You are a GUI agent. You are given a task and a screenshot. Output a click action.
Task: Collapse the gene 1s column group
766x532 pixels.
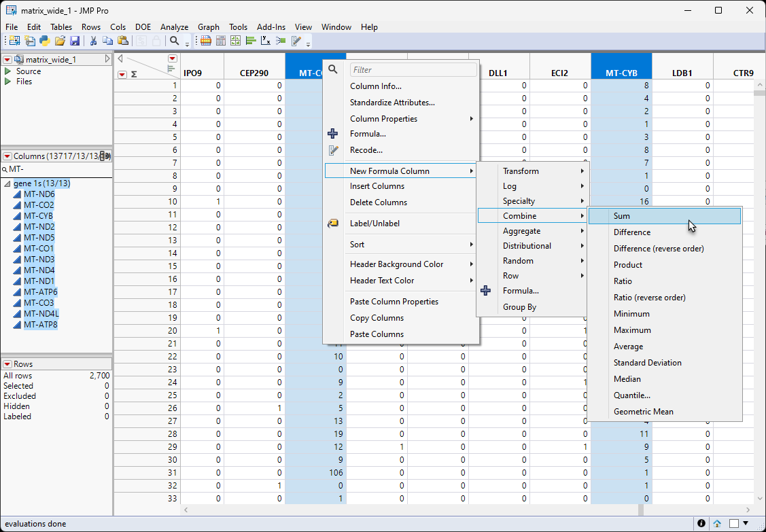pyautogui.click(x=7, y=184)
